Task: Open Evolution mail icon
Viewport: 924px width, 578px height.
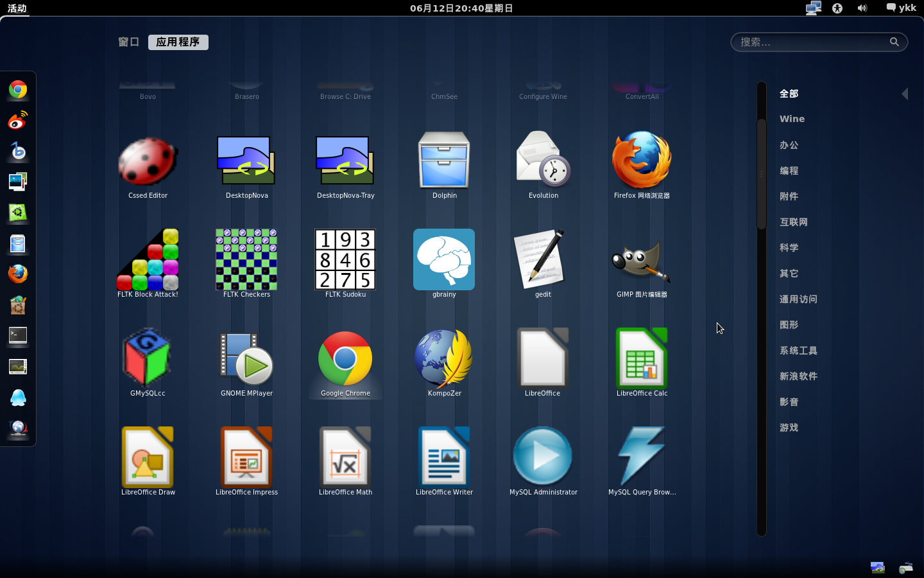Action: click(x=543, y=161)
